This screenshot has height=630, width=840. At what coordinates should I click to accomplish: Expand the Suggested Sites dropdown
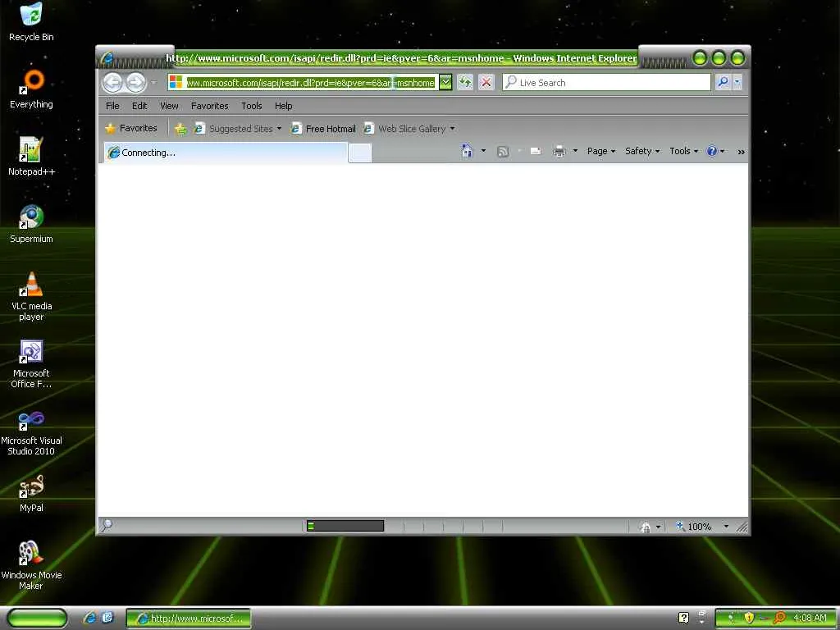coord(279,129)
